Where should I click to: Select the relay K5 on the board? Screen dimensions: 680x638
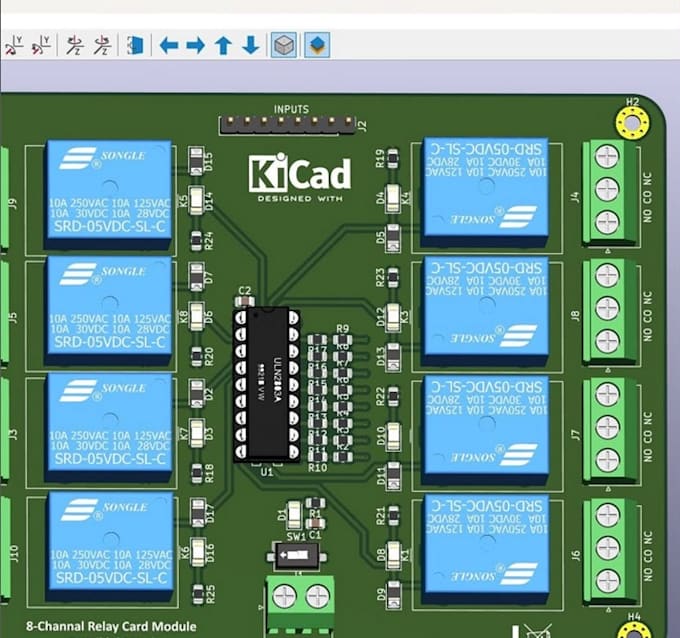coord(108,195)
